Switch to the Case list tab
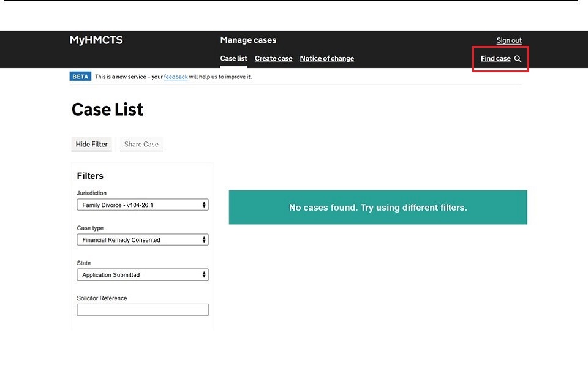588x392 pixels. click(x=233, y=59)
